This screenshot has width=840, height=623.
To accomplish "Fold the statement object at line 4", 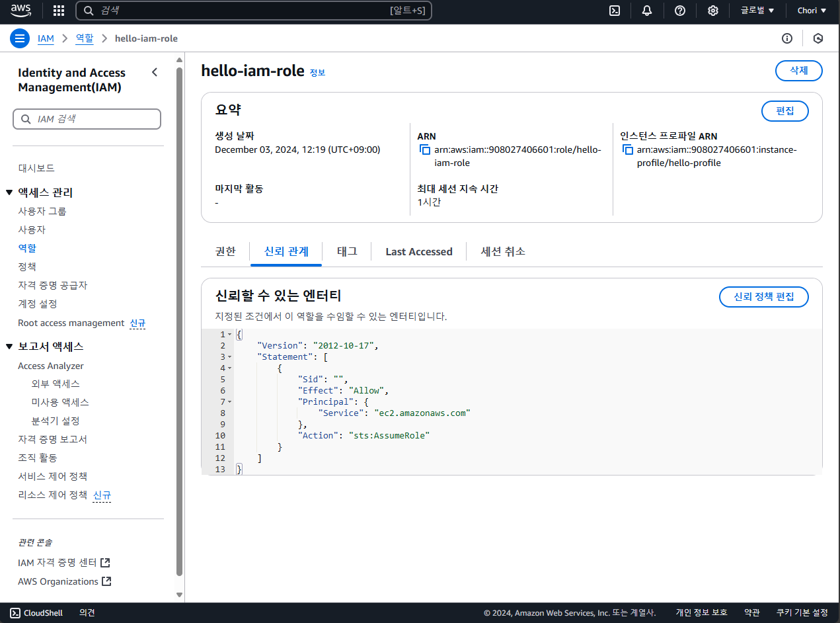I will coord(229,368).
